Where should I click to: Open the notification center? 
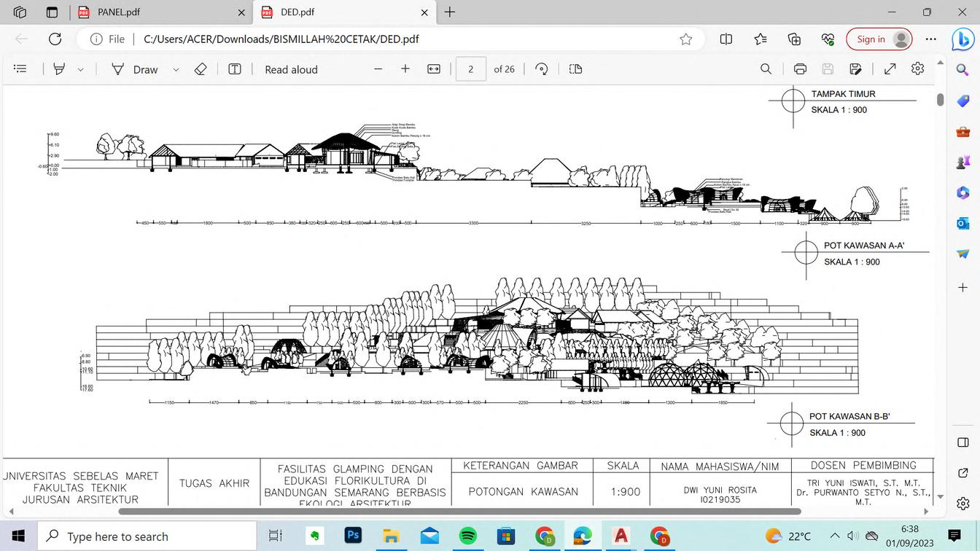coord(954,536)
